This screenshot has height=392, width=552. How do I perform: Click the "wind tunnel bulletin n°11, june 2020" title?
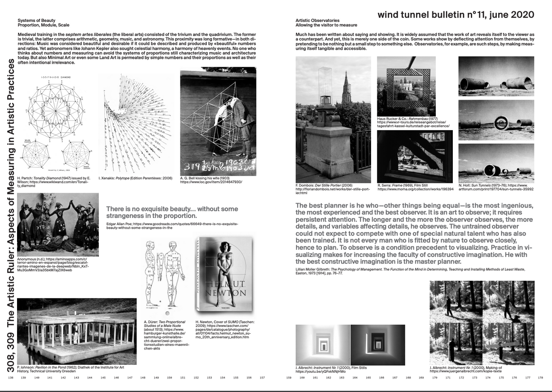pos(456,15)
